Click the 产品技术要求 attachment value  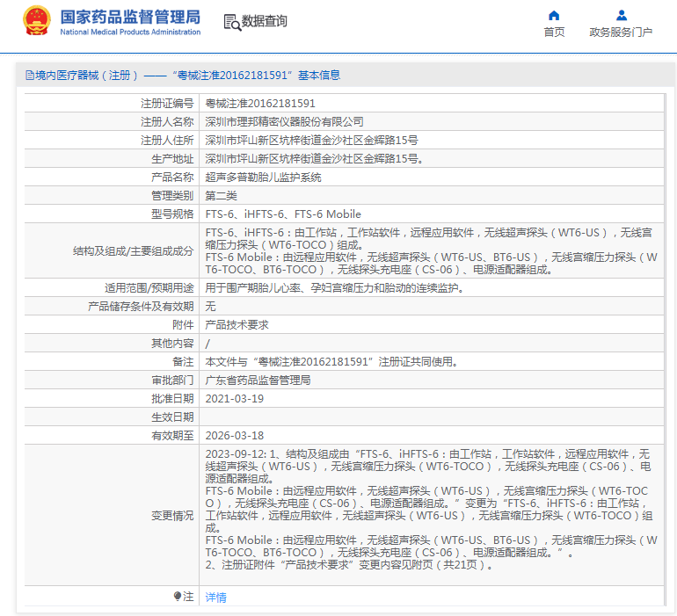(237, 324)
